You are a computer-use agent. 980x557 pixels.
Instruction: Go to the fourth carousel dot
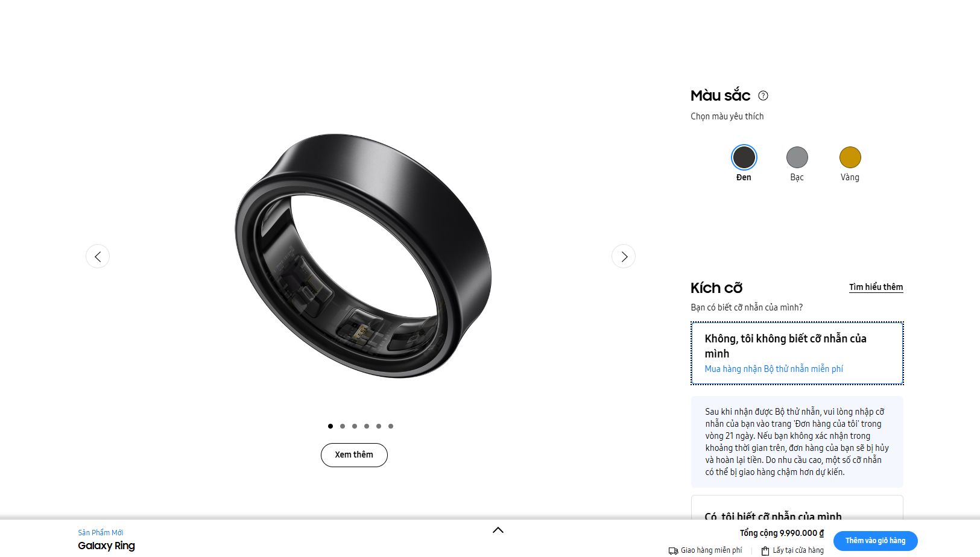click(x=367, y=426)
